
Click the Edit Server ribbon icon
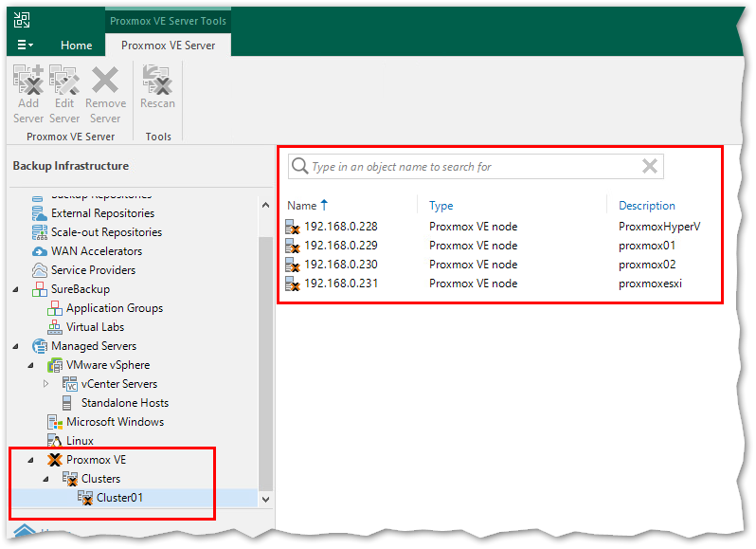(x=64, y=82)
